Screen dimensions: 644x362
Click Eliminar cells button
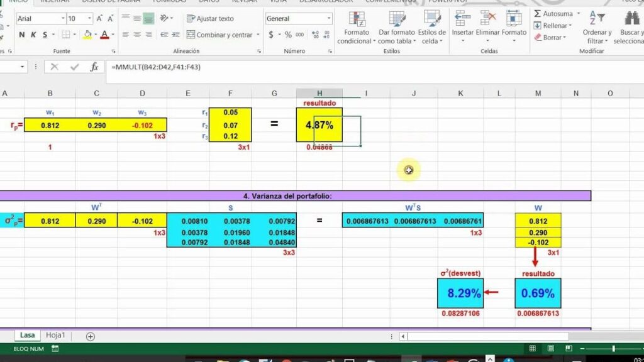(x=487, y=28)
